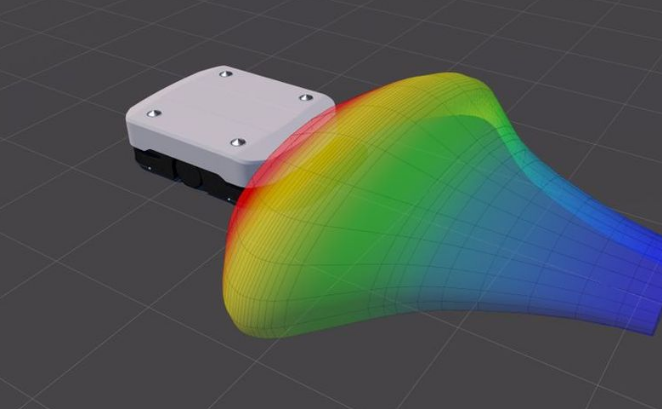Pick the left screw on the device lid
Viewport: 662px width, 409px height.
[x=153, y=114]
